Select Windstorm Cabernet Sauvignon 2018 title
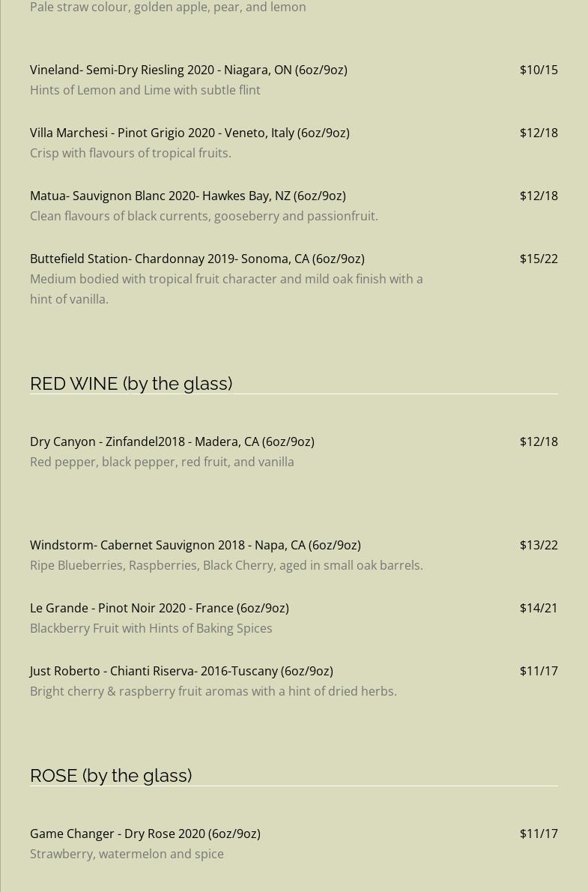The width and height of the screenshot is (588, 892). pos(195,546)
